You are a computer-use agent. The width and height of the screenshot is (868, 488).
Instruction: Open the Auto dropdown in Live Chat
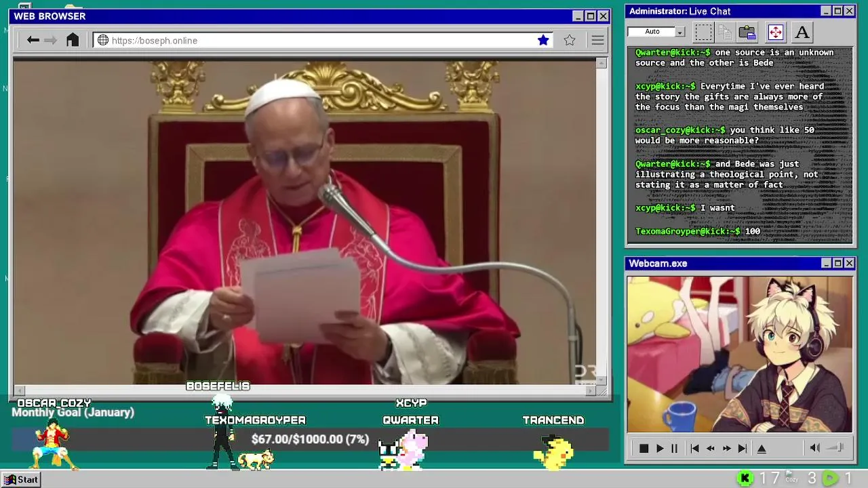point(680,32)
